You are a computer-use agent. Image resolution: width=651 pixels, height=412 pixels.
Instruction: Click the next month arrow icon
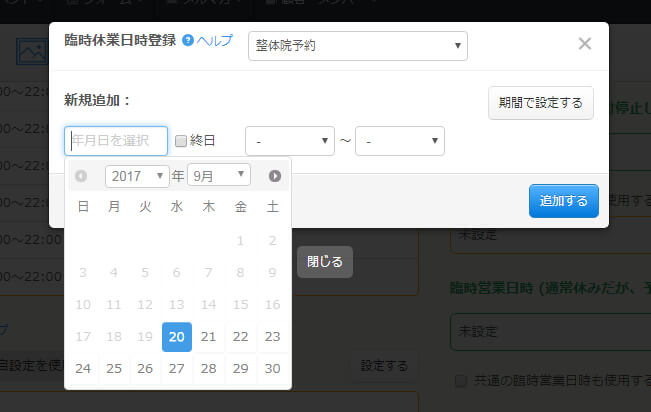275,176
